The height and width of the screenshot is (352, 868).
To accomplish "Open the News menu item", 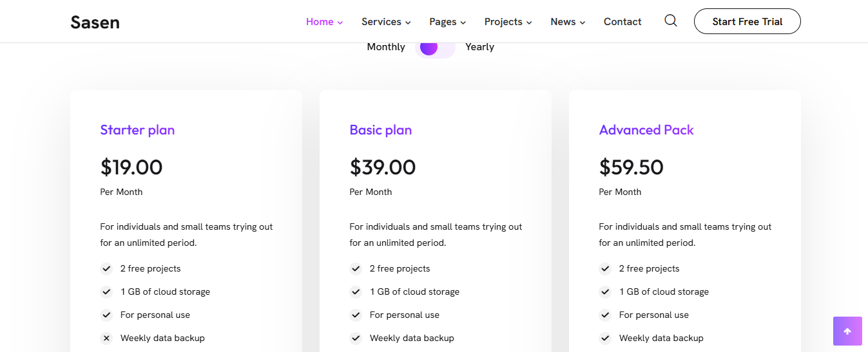I will tap(568, 22).
